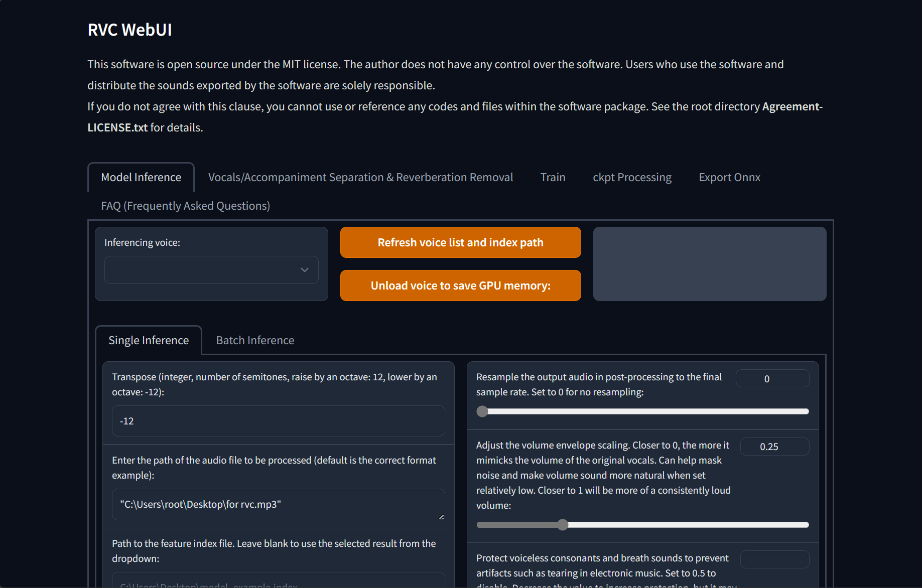Screen dimensions: 922x588
Task: Click Refresh voice list and index path
Action: coord(460,242)
